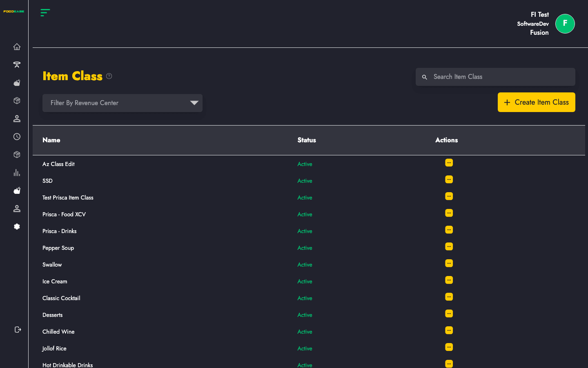Click the logout icon at sidebar bottom

pyautogui.click(x=18, y=330)
